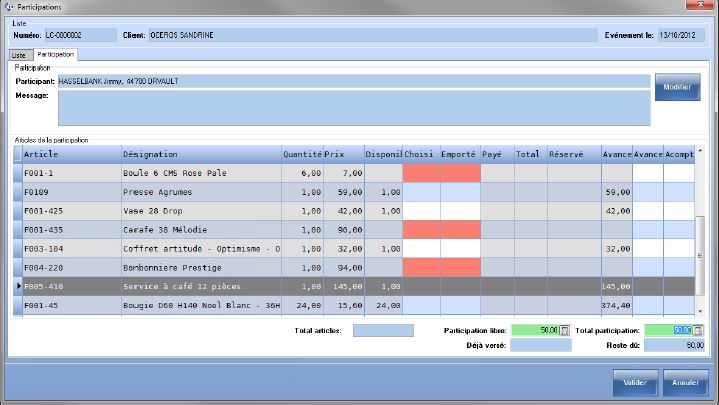Confirm with the Valider button
Screen dimensions: 719x405
pos(633,382)
